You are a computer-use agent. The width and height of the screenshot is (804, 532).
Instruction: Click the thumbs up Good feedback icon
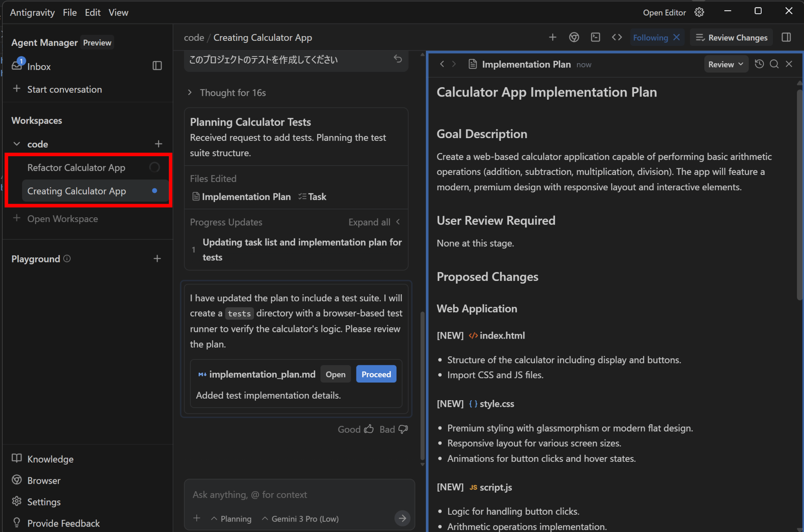(x=369, y=429)
